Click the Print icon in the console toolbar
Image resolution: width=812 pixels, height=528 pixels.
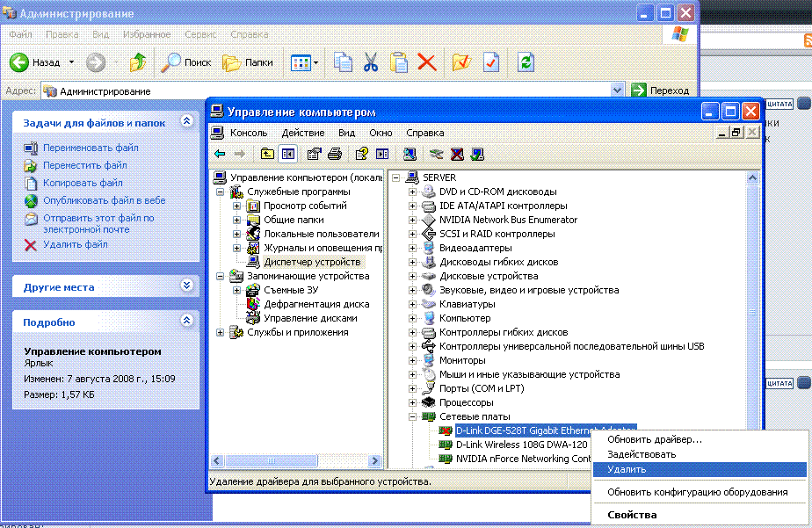click(x=335, y=154)
